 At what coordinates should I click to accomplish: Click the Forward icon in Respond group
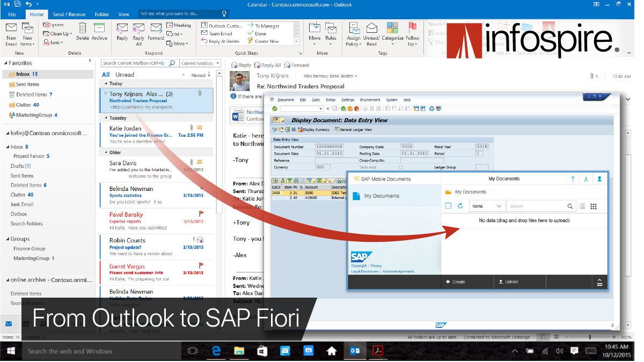coord(156,28)
